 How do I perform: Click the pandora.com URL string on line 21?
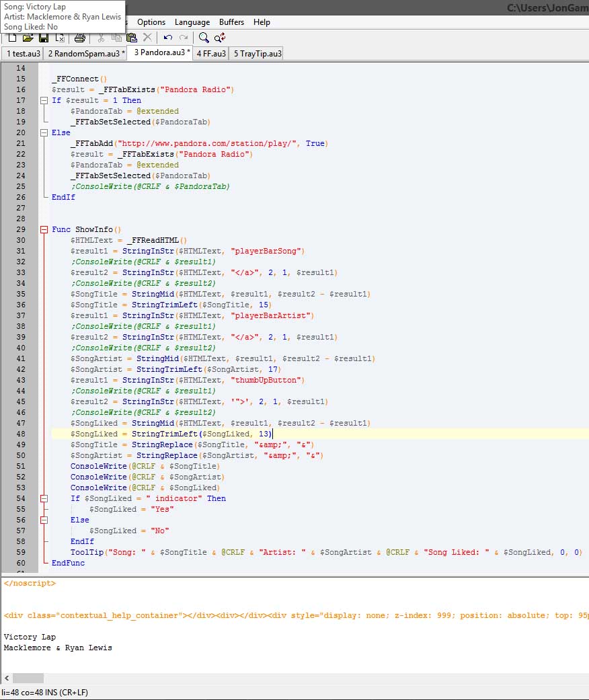206,143
